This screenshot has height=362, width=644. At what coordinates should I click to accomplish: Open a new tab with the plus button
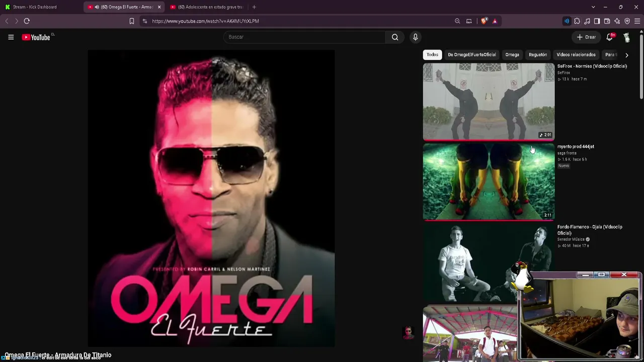click(254, 7)
